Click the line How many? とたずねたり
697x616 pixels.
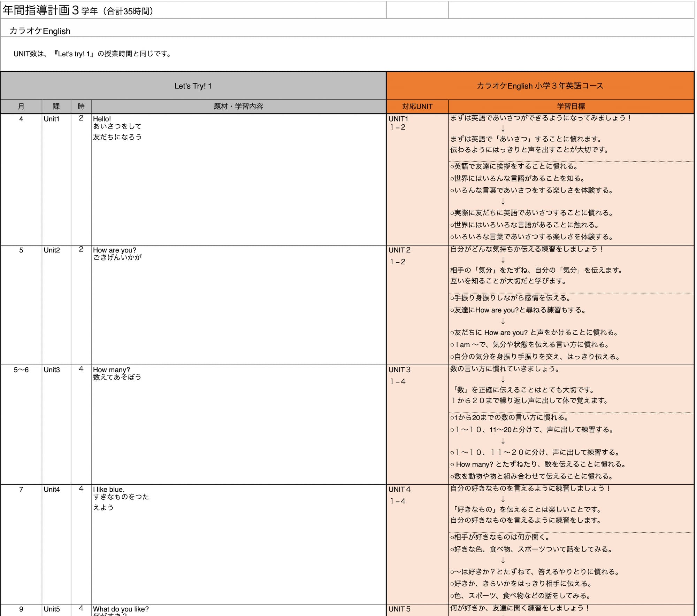tap(539, 464)
